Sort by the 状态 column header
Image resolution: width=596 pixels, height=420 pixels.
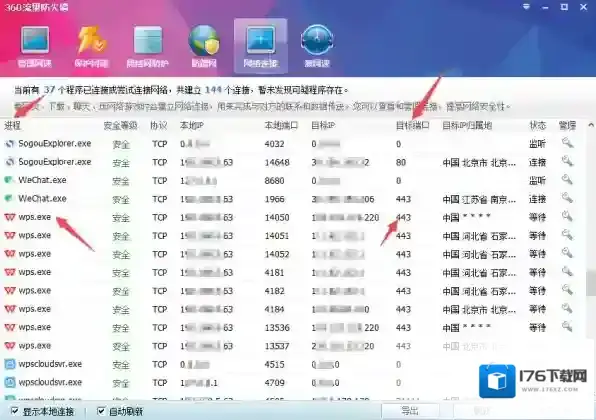pos(537,125)
